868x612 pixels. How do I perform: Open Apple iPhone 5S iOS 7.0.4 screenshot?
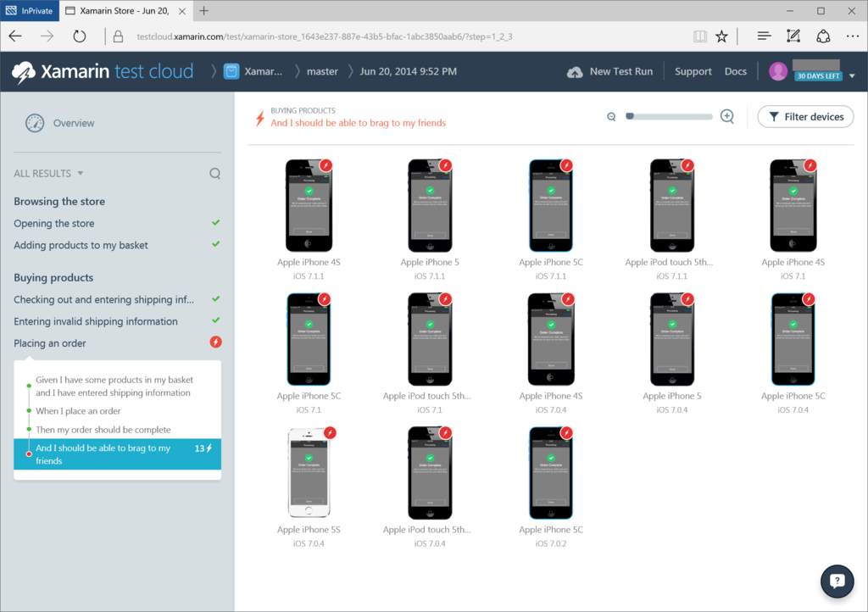pos(309,473)
